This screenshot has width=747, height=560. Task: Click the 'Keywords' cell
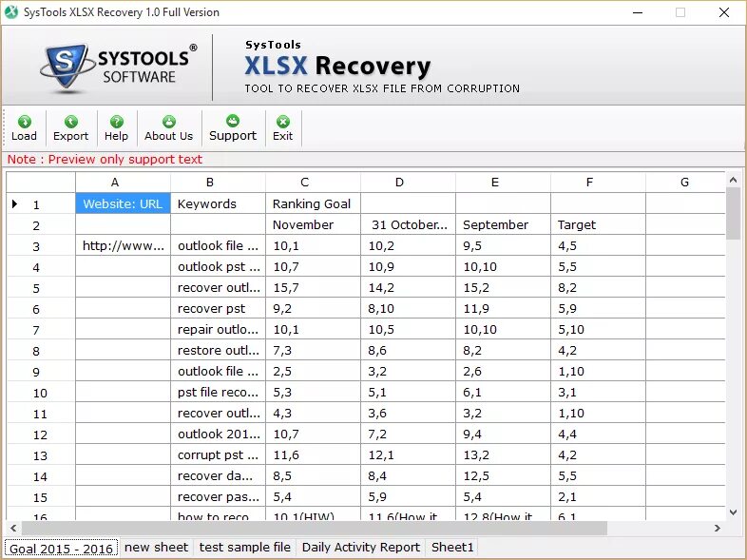click(219, 203)
